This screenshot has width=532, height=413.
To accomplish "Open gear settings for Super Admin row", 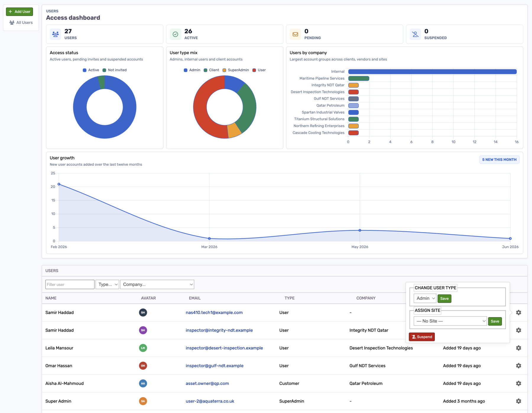I will tap(518, 401).
